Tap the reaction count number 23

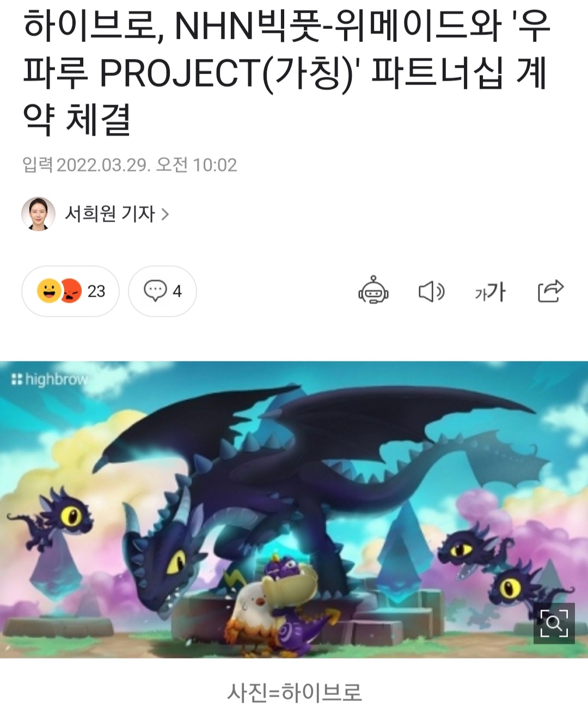(x=96, y=291)
